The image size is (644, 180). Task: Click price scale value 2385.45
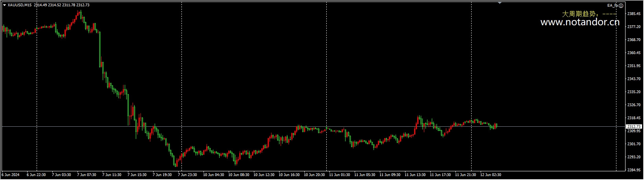tap(634, 14)
